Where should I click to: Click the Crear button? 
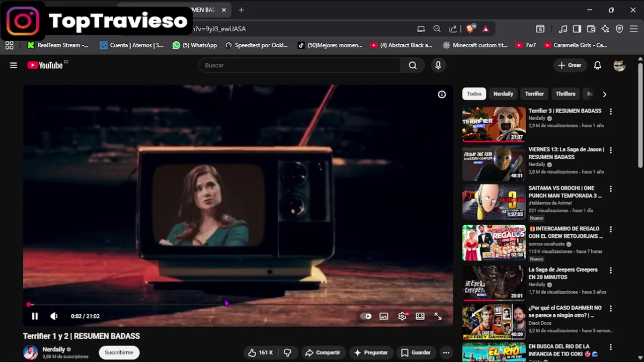(570, 65)
